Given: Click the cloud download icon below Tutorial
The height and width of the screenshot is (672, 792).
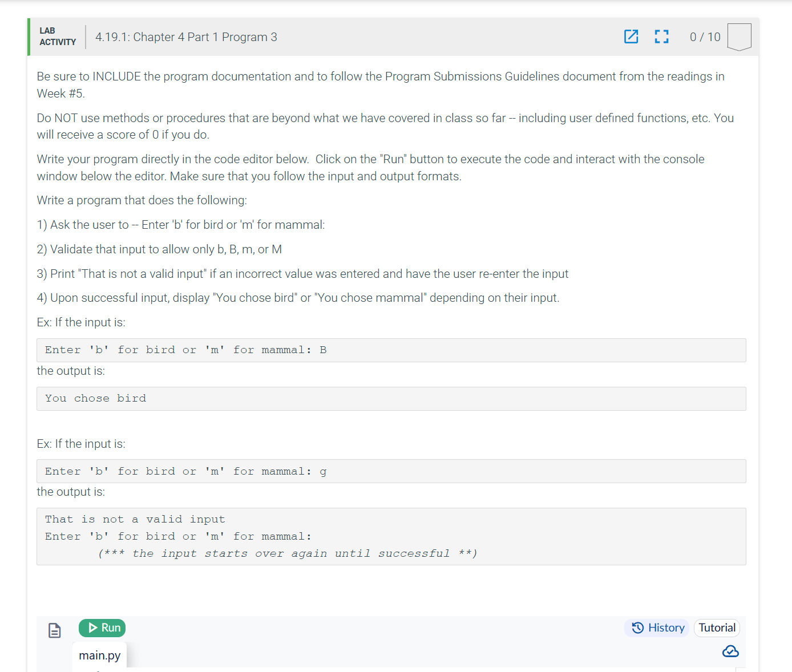Looking at the screenshot, I should [730, 651].
